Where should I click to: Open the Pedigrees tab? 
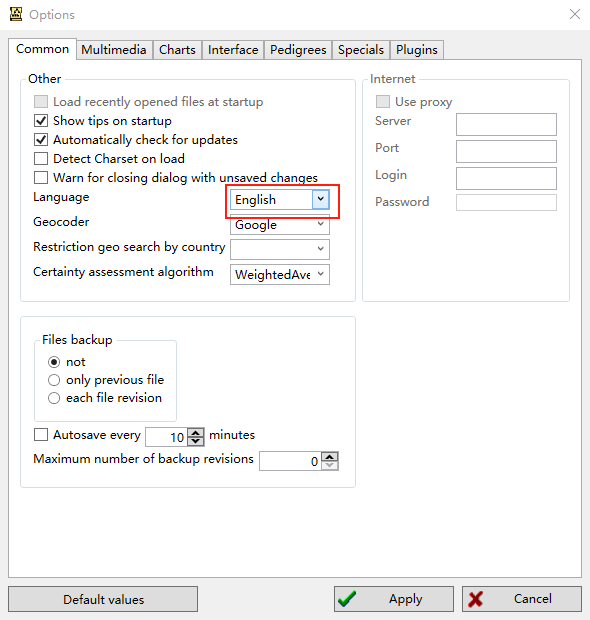[x=298, y=50]
